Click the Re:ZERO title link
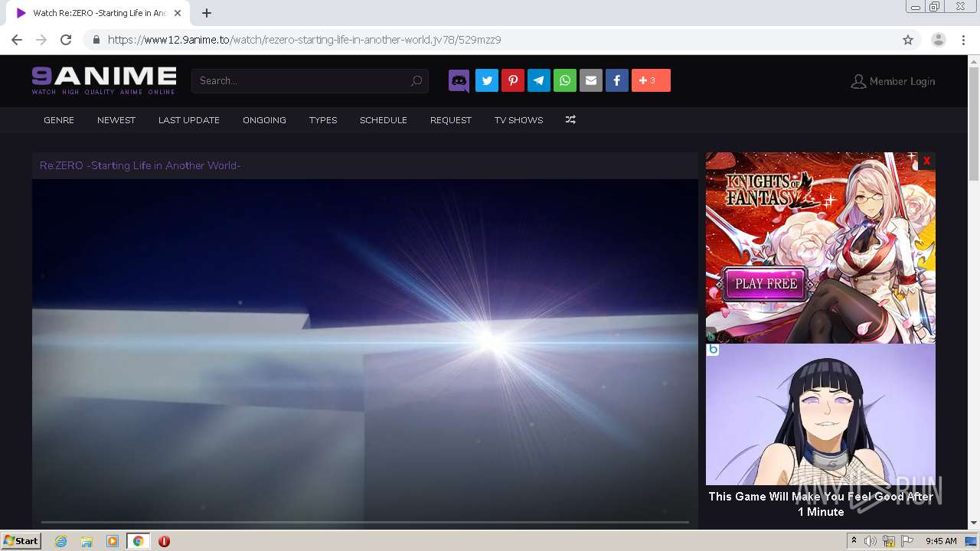 point(140,165)
